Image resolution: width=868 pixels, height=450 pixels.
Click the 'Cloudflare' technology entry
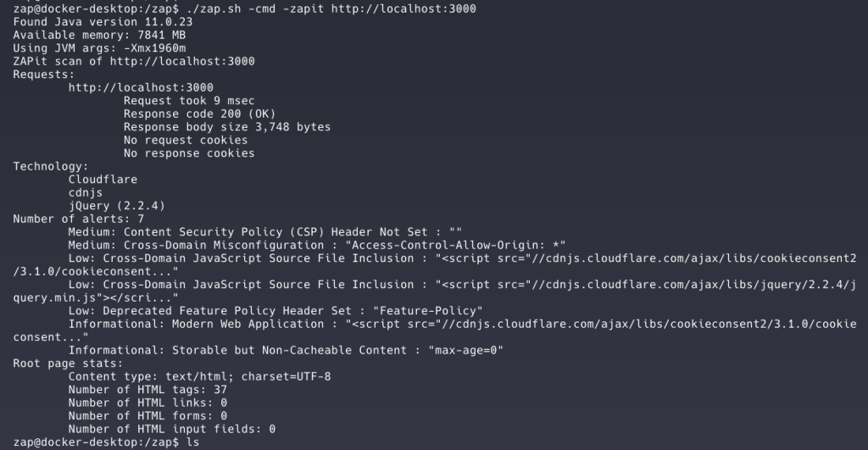pyautogui.click(x=103, y=180)
